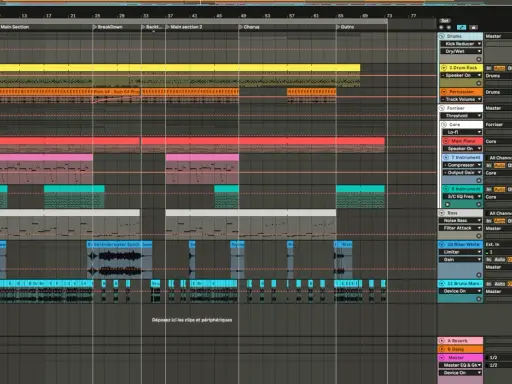
Task: Fold the 2 Drum Rack track
Action: [444, 68]
